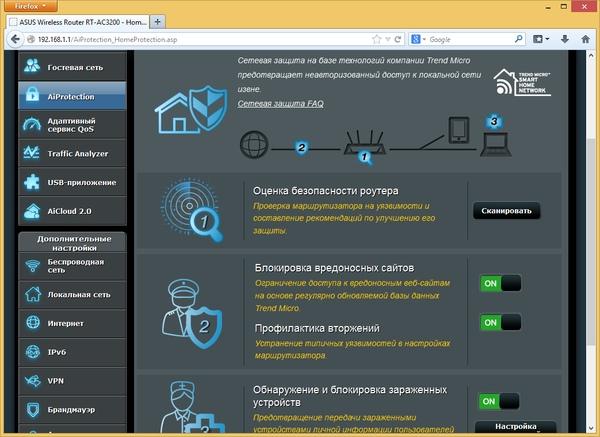Toggle infected device blocking (зараженных устройств) switch
Image resolution: width=600 pixels, height=437 pixels.
499,401
